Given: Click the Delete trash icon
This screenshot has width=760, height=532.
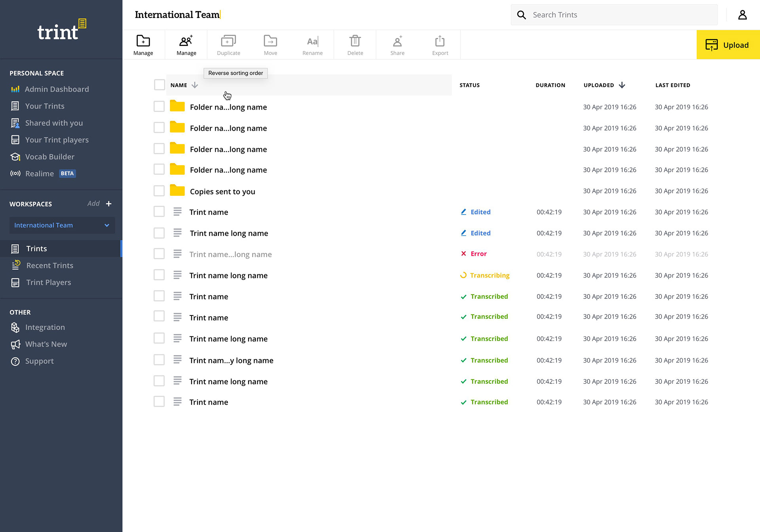Looking at the screenshot, I should pos(355,41).
